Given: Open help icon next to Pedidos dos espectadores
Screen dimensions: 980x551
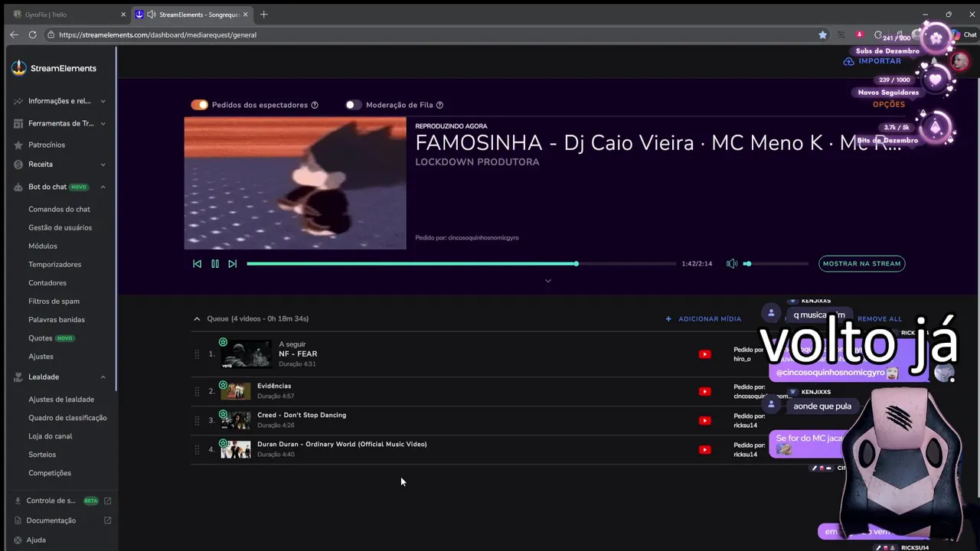Looking at the screenshot, I should pyautogui.click(x=315, y=105).
